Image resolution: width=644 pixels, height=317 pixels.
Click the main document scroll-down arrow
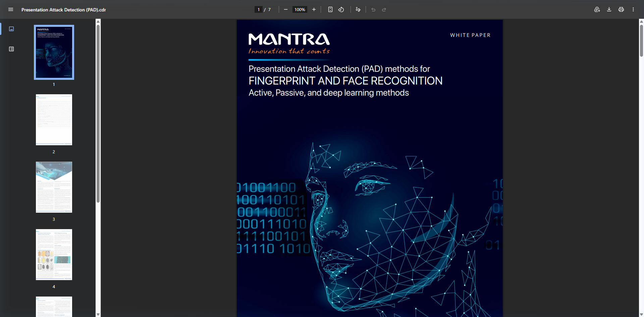click(x=641, y=314)
